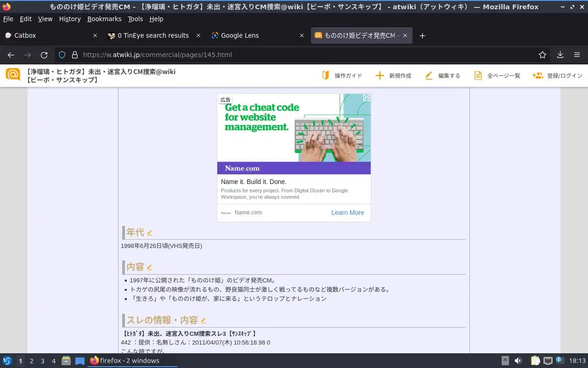Open a new tab with the plus button
The height and width of the screenshot is (368, 588).
(x=423, y=35)
